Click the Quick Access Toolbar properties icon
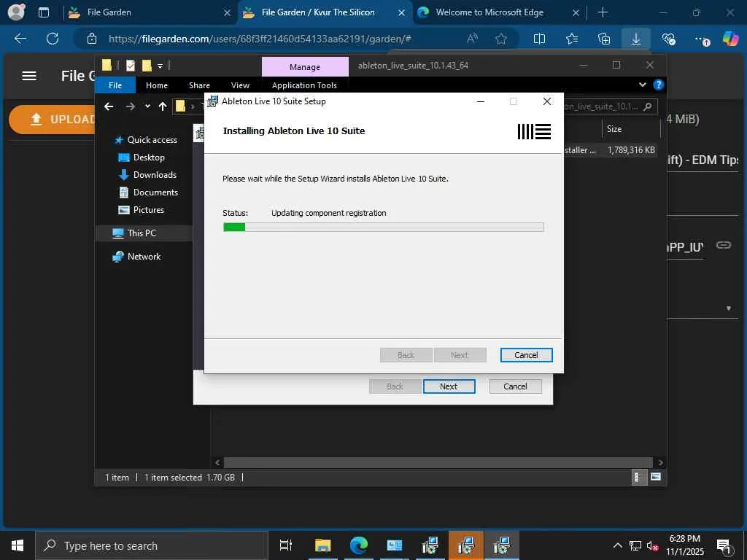 coord(130,65)
